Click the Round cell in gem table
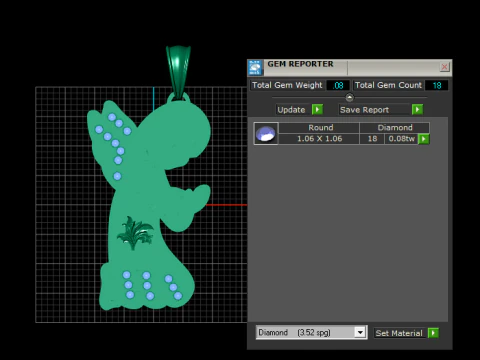 [320, 128]
